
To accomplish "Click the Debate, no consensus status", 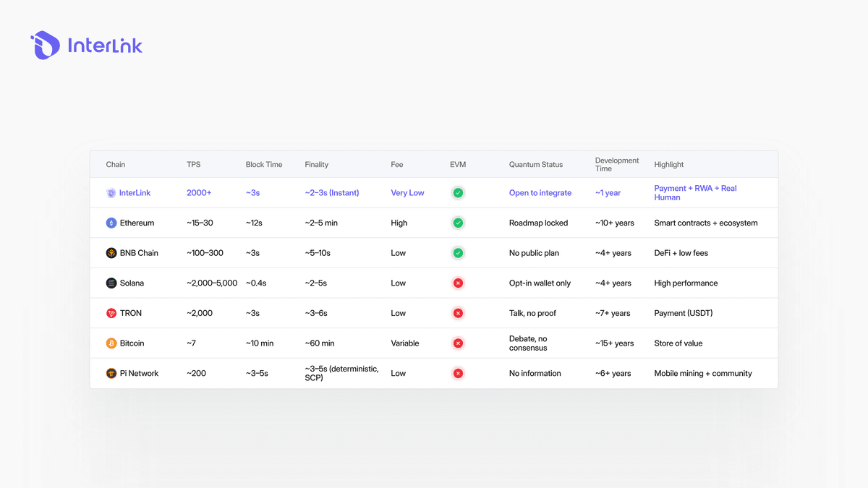I will tap(529, 343).
